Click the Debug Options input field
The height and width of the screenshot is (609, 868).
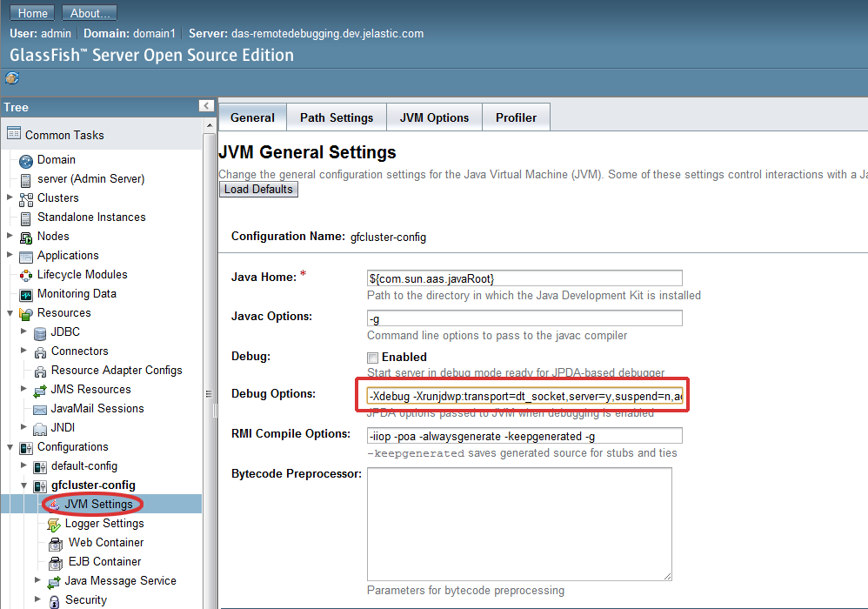[x=524, y=396]
